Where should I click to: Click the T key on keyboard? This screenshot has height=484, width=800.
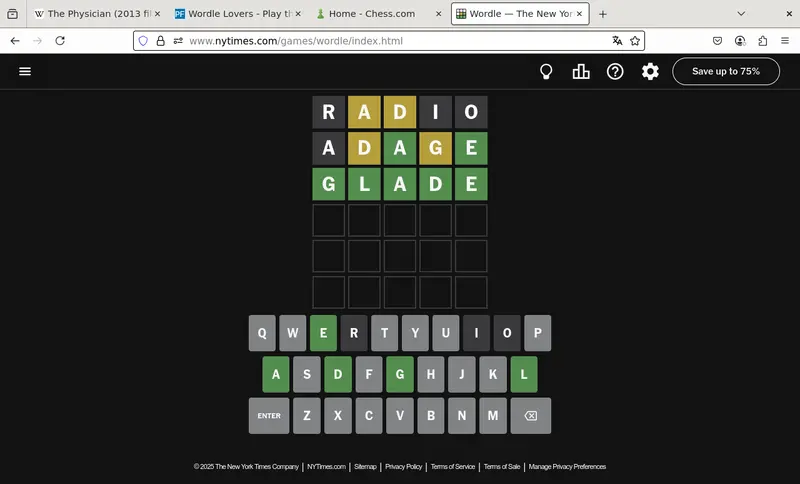384,333
